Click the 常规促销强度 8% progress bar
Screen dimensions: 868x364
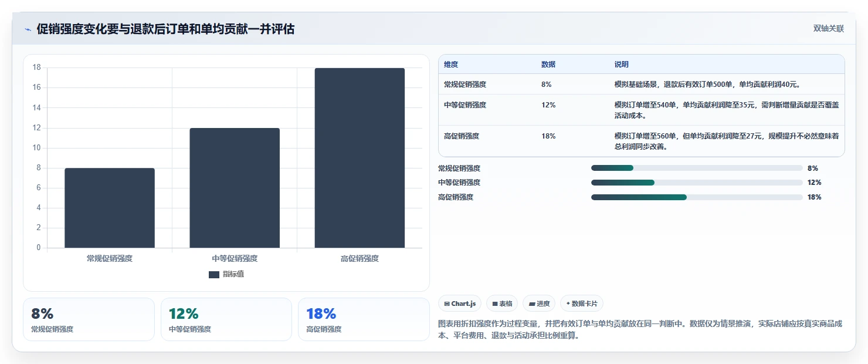tap(697, 168)
